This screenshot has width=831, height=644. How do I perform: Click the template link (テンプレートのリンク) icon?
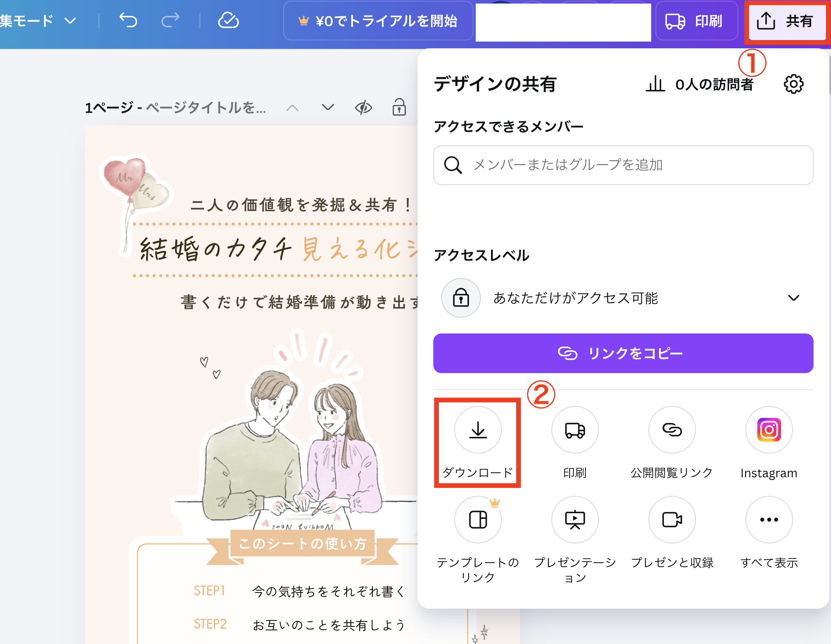478,520
